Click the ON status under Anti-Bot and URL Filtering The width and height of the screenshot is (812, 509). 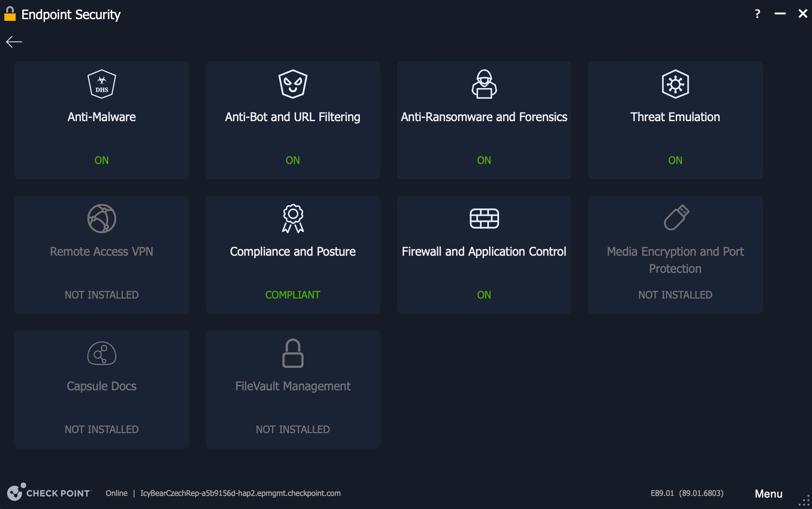click(293, 160)
